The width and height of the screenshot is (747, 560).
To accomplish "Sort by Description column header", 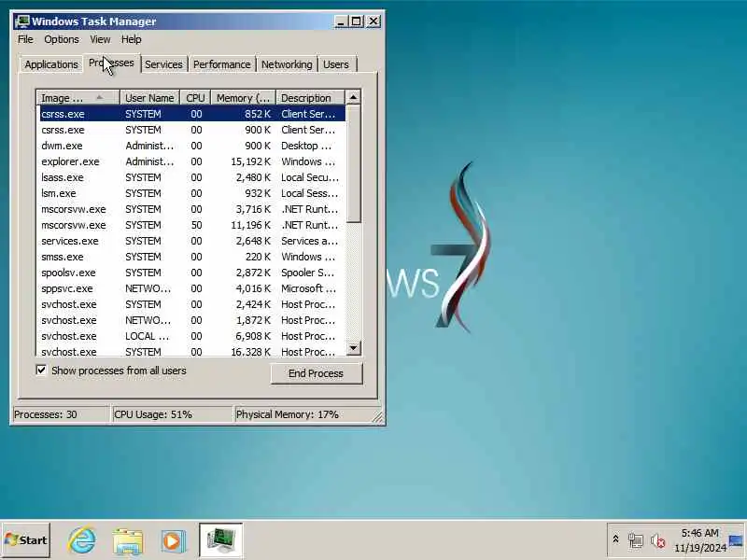I will [x=310, y=98].
